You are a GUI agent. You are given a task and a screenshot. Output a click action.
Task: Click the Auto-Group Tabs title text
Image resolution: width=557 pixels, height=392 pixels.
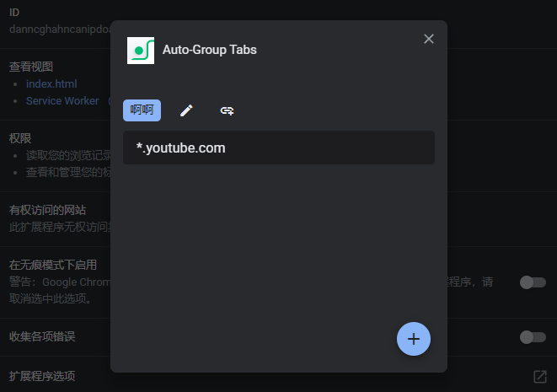(x=210, y=50)
